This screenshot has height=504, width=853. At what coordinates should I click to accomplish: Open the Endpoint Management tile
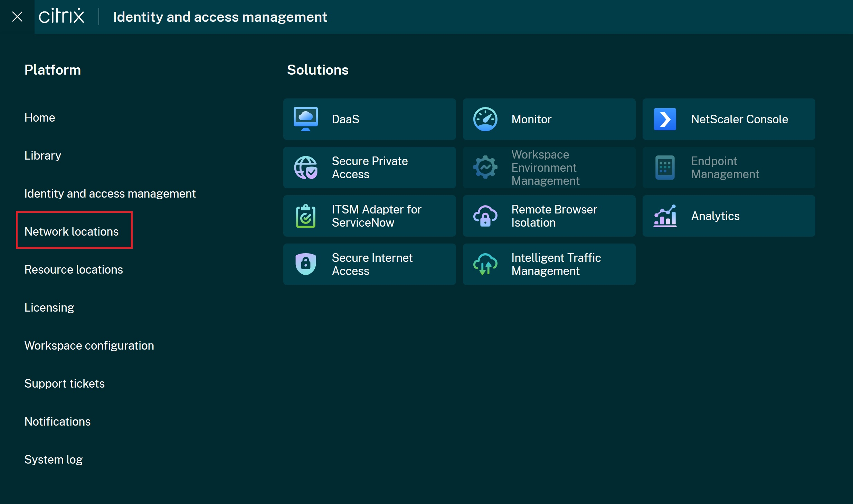pos(728,167)
